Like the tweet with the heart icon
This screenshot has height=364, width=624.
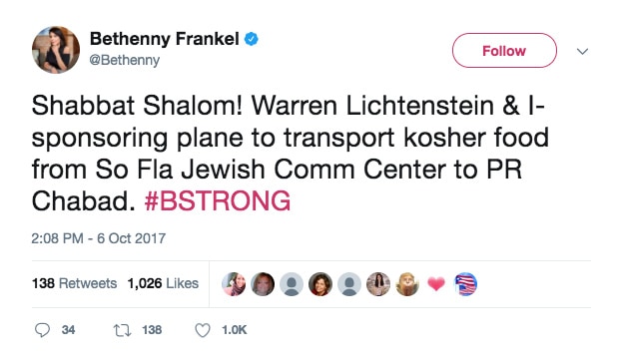[202, 330]
